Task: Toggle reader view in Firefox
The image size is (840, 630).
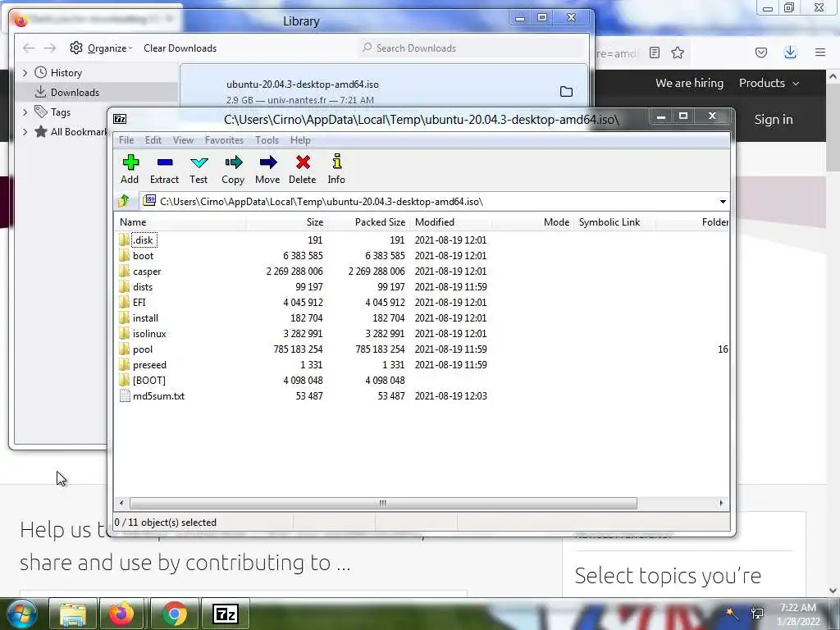Action: coord(654,52)
